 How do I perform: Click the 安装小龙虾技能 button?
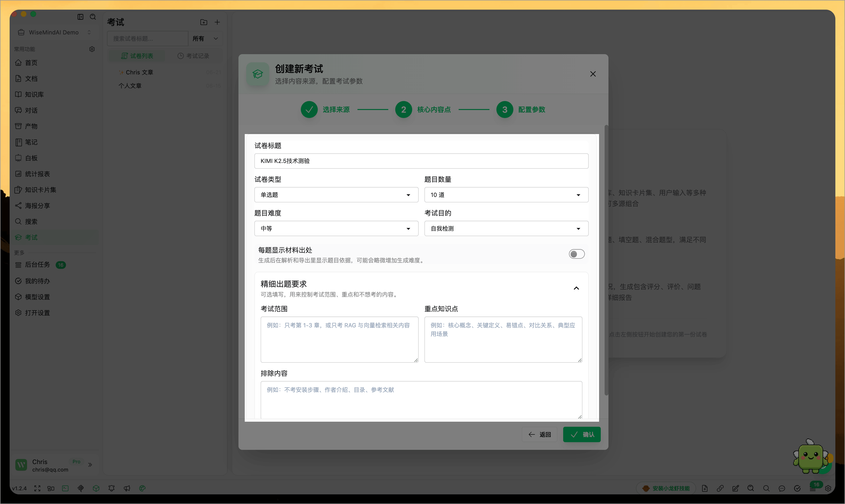pyautogui.click(x=666, y=488)
